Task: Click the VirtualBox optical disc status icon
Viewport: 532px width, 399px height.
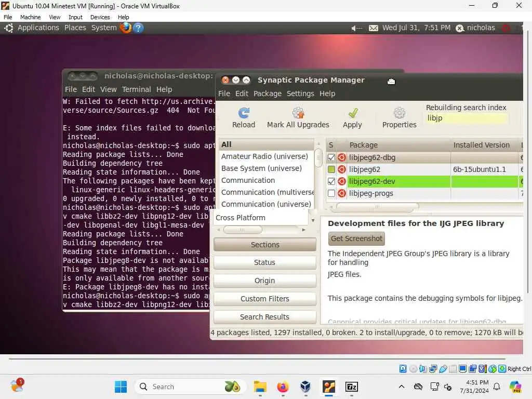Action: [x=413, y=369]
